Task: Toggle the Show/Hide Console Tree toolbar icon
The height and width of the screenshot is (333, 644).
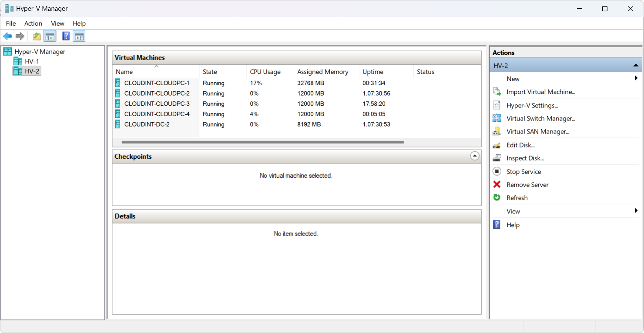Action: tap(50, 36)
